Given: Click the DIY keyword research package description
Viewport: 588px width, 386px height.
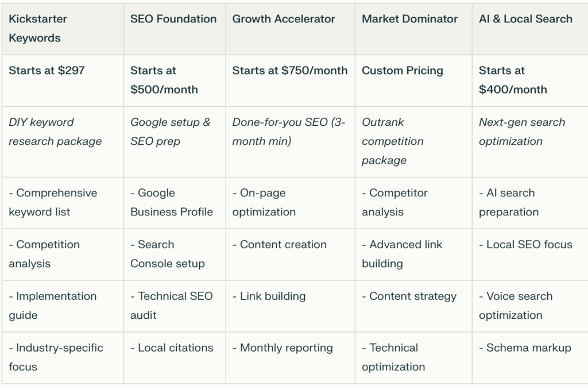Looking at the screenshot, I should [55, 132].
